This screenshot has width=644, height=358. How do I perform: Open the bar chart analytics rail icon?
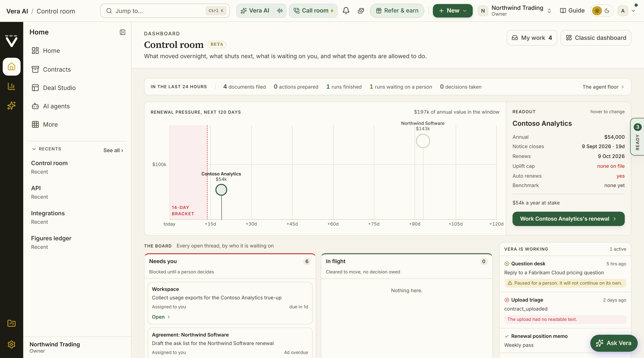pos(11,86)
